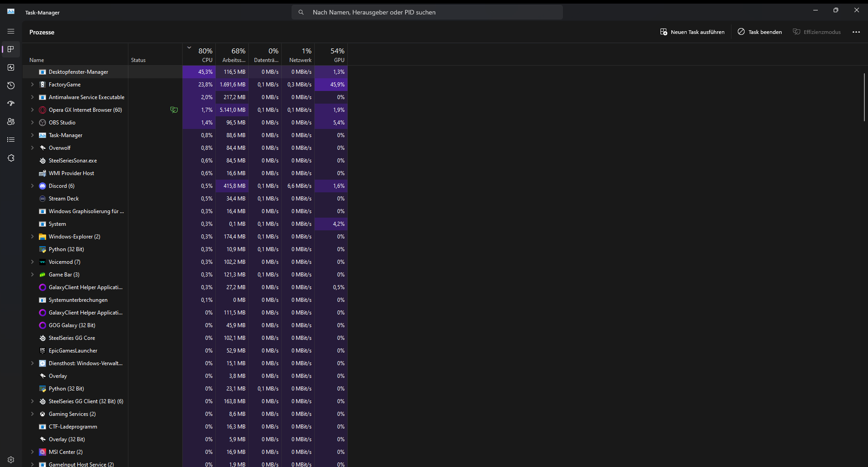This screenshot has width=868, height=467.
Task: Click Discord network value 6,6 MBit/s
Action: pyautogui.click(x=298, y=186)
